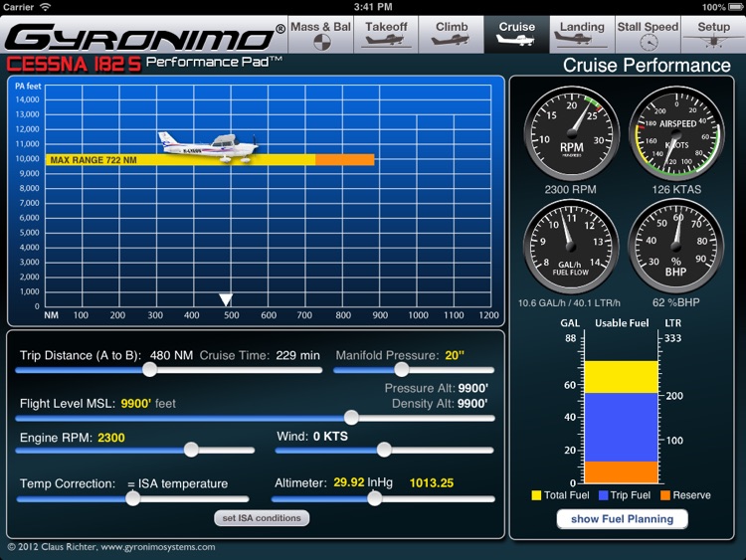
Task: Click the orange reserve segment of range bar
Action: (345, 160)
